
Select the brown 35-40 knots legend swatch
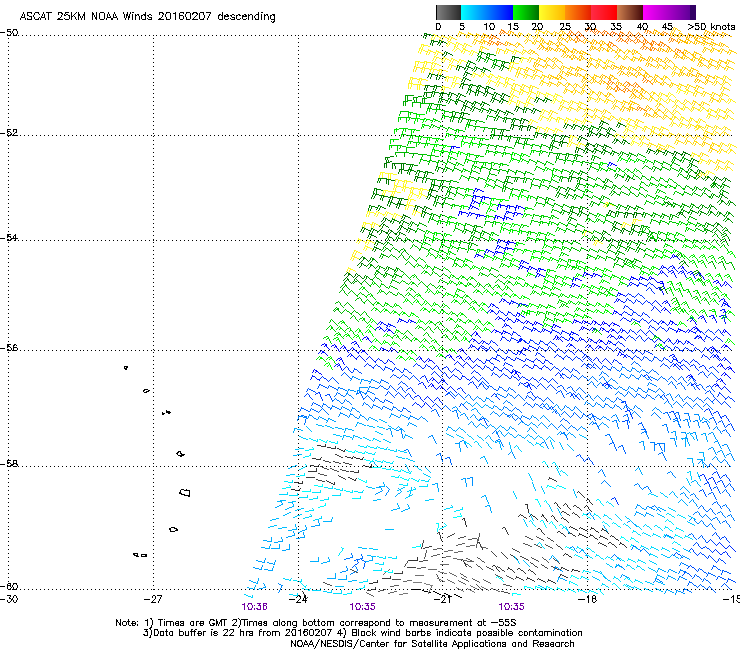coord(630,12)
